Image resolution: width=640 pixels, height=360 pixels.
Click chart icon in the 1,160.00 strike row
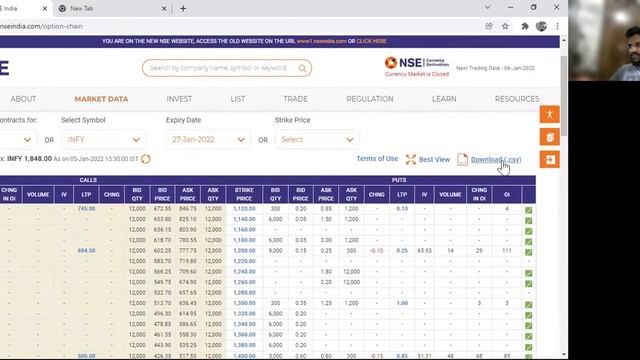[x=529, y=231]
